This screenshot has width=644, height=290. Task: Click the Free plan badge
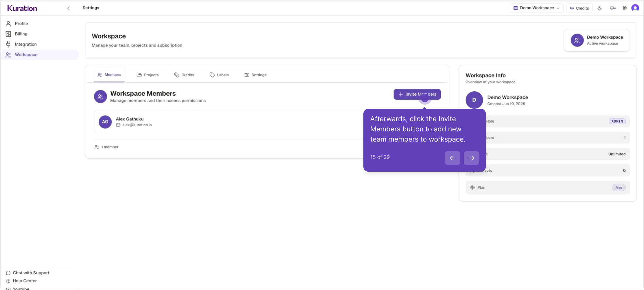point(618,188)
